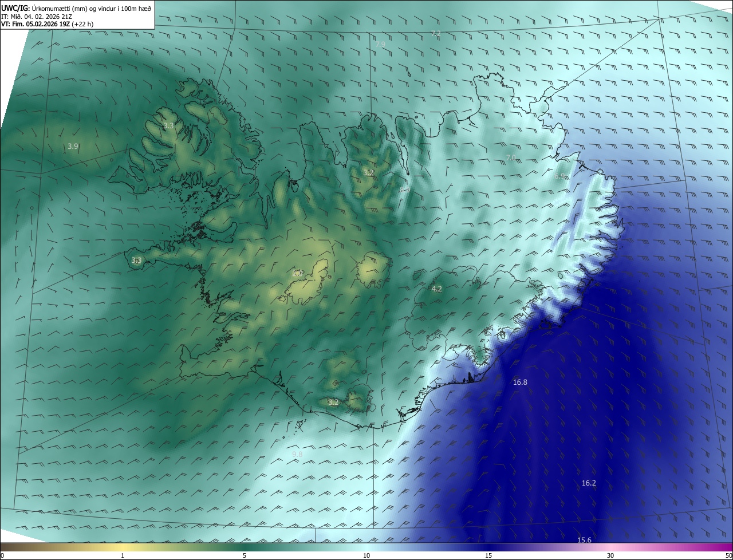Click the title line "UWC/IG: Úrkomumætti (mm) og vindur i 100m hæð"

point(76,8)
